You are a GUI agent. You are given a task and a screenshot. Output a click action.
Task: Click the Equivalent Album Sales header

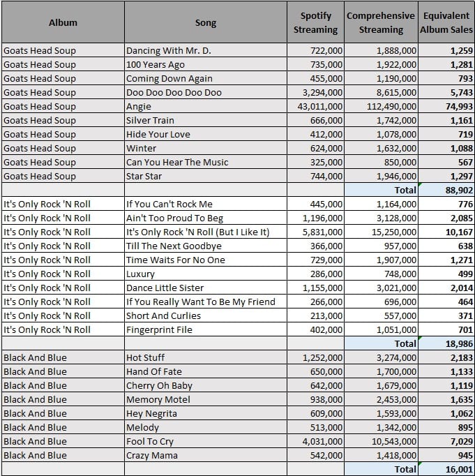coord(446,22)
